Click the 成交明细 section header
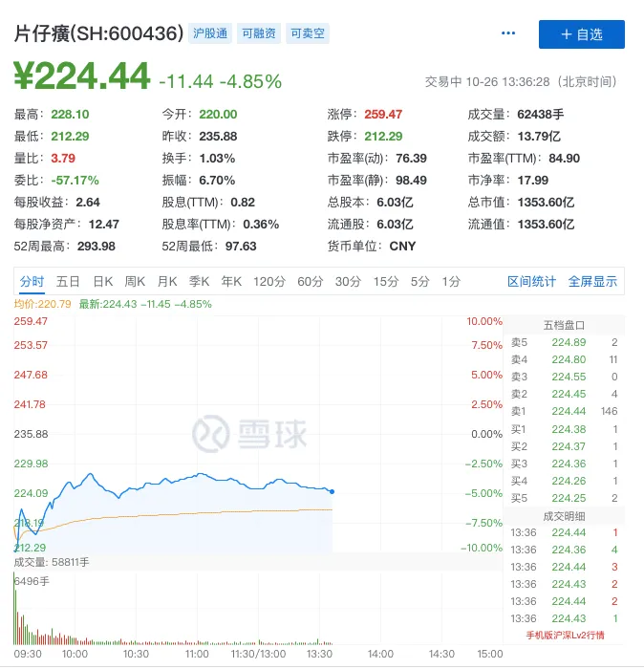 [x=564, y=517]
